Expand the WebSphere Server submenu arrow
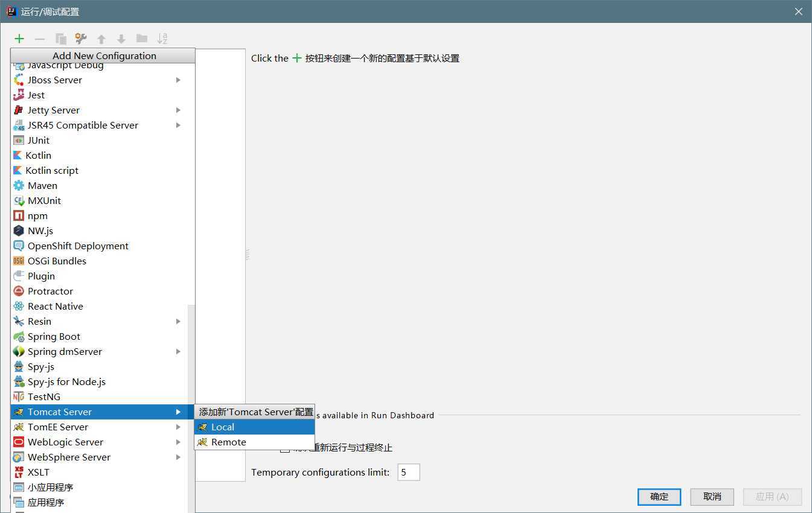This screenshot has height=513, width=812. click(178, 457)
